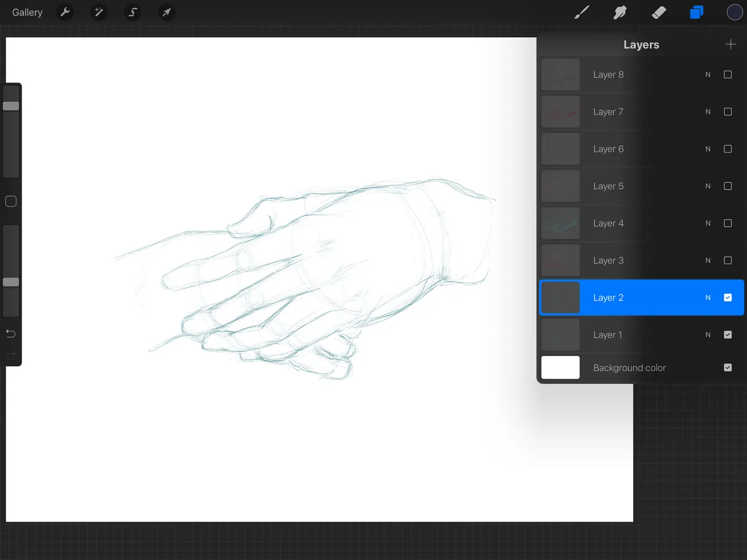Select the Layer 7 thumbnail
The width and height of the screenshot is (747, 560).
tap(560, 111)
